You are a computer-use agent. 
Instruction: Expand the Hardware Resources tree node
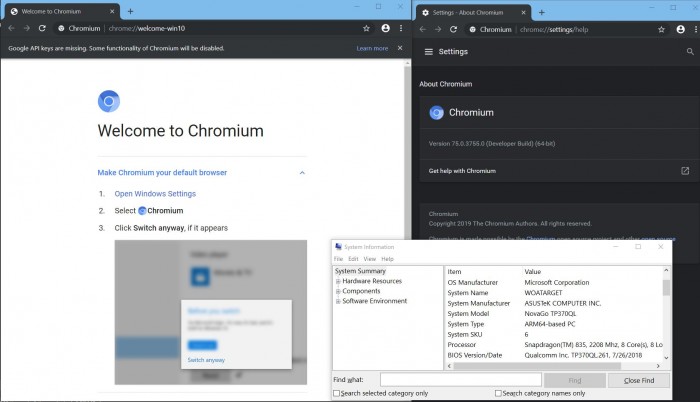338,281
